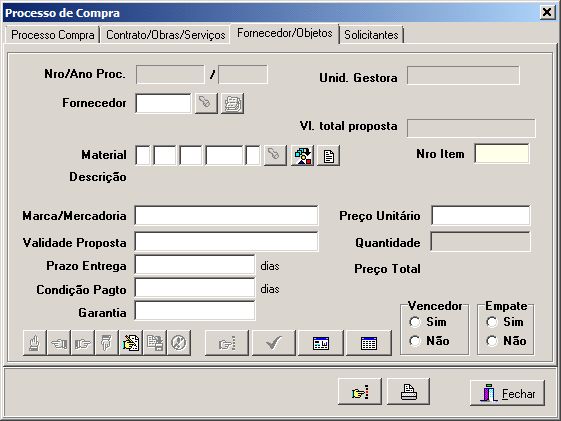Click the new record icon with pencil
This screenshot has height=421, width=561.
pos(131,343)
